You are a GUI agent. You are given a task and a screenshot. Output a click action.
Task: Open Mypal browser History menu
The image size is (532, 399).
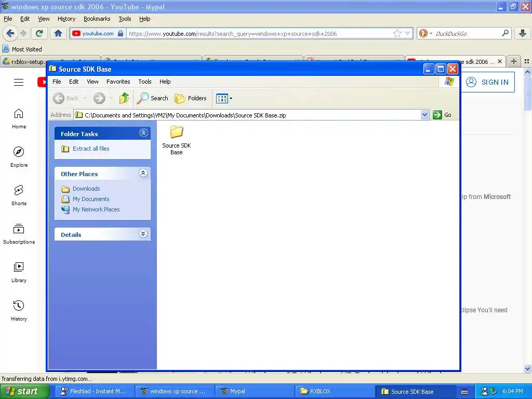point(66,19)
